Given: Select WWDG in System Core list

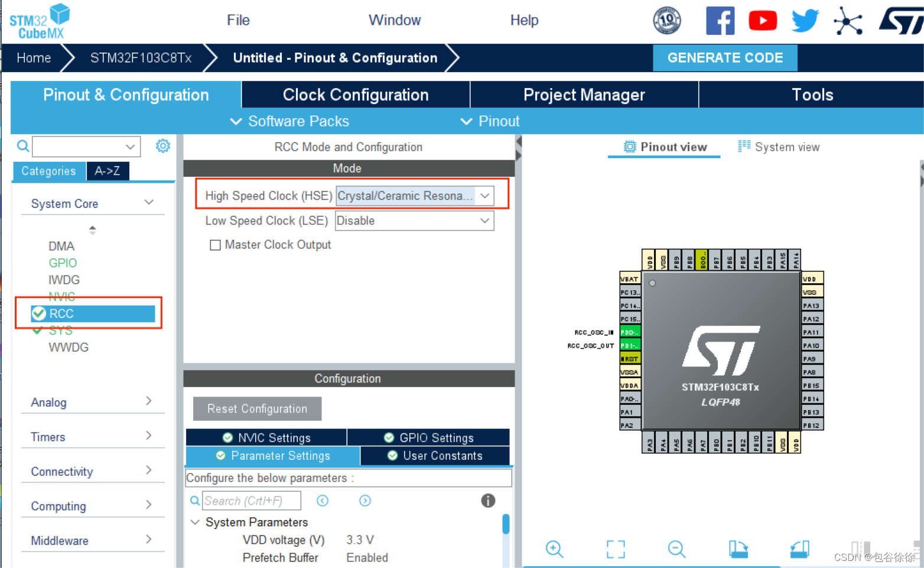Looking at the screenshot, I should pyautogui.click(x=69, y=348).
